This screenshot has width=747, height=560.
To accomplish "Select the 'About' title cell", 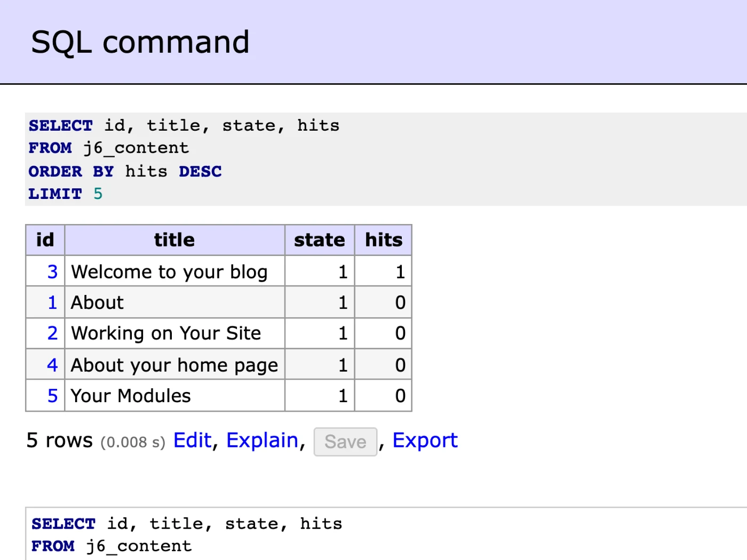I will click(x=174, y=302).
